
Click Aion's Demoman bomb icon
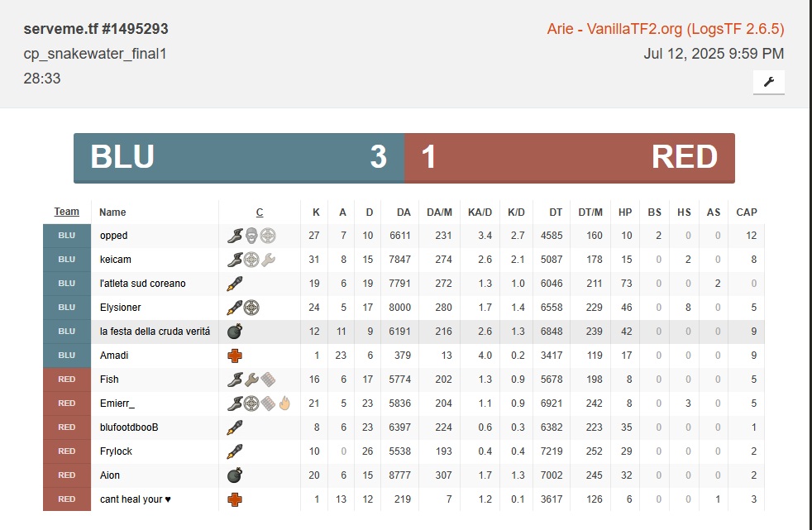pos(235,475)
